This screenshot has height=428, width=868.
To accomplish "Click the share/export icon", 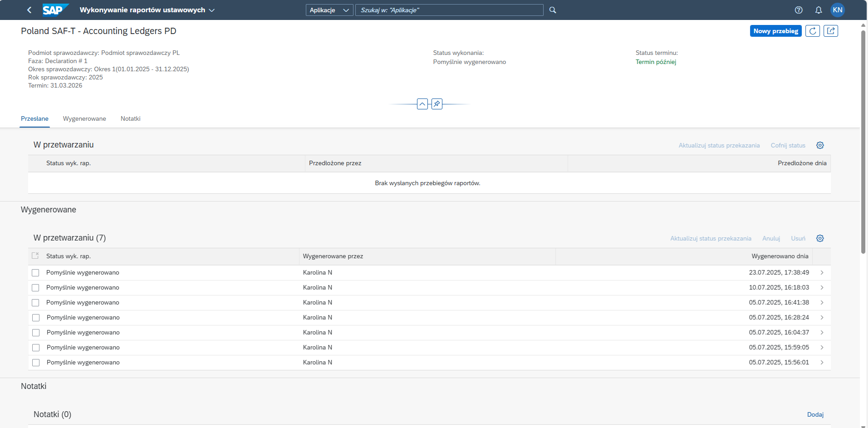I will click(x=831, y=31).
